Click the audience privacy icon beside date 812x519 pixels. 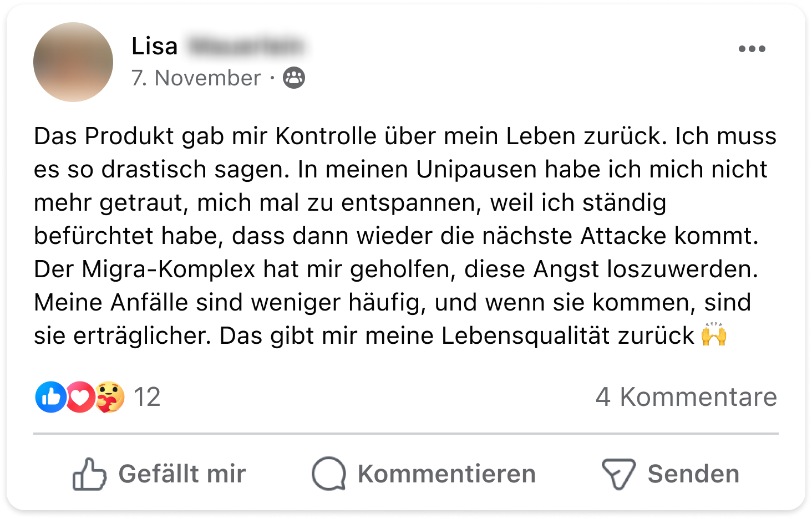[x=294, y=78]
